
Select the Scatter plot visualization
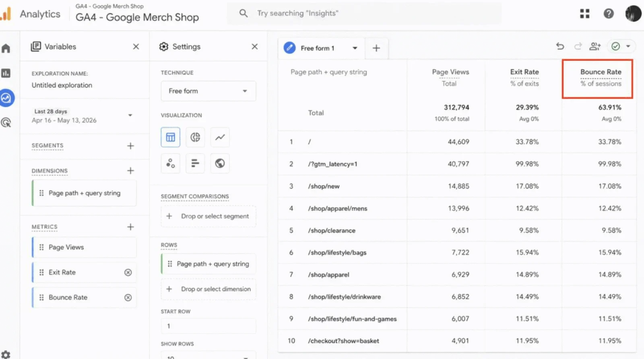(171, 163)
